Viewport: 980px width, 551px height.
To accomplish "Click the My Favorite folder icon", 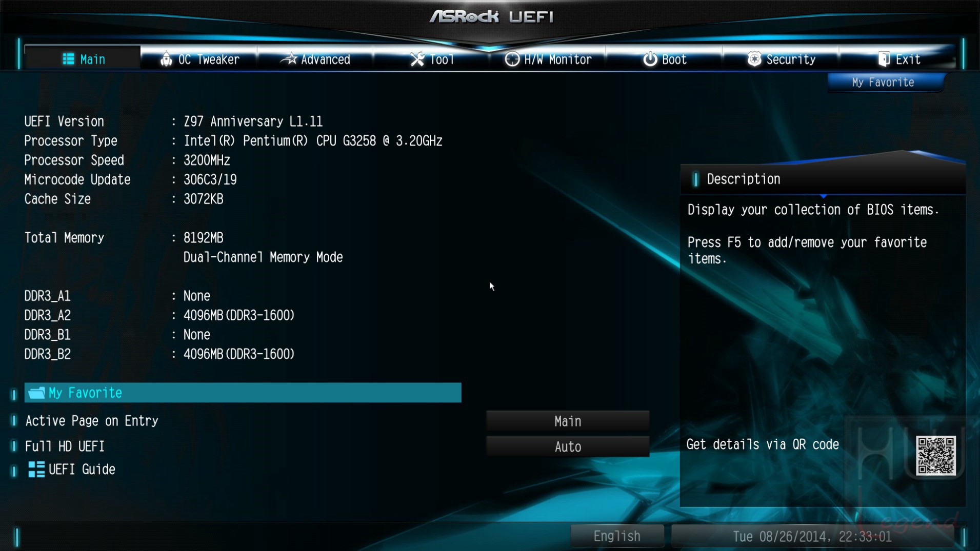I will coord(36,393).
